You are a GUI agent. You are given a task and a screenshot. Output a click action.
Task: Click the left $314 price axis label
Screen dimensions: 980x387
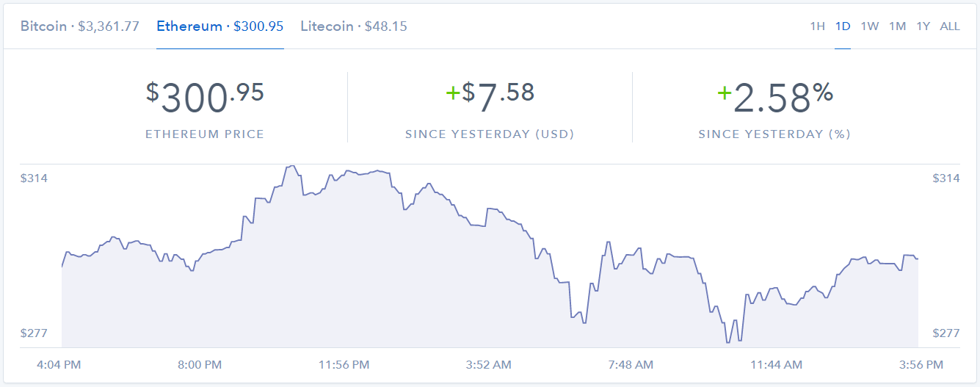(34, 178)
